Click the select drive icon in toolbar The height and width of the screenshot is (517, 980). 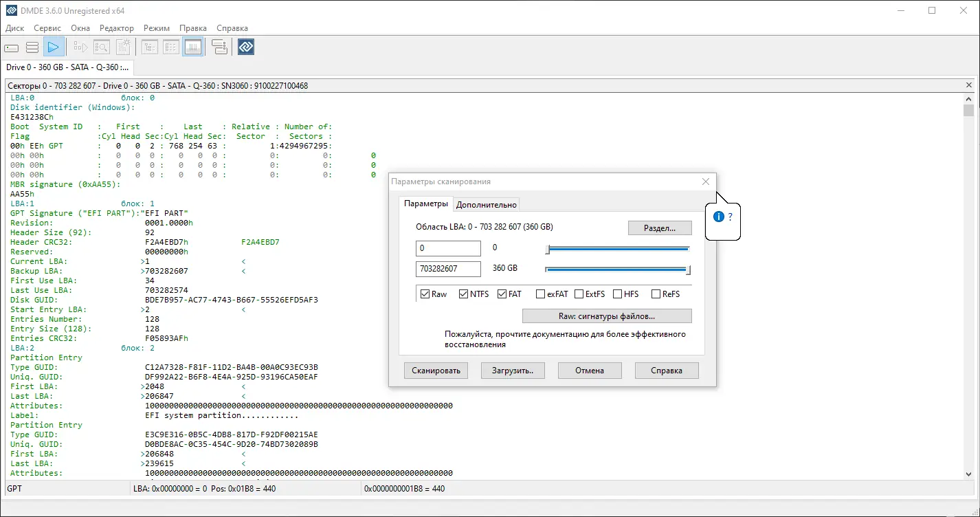pos(12,47)
